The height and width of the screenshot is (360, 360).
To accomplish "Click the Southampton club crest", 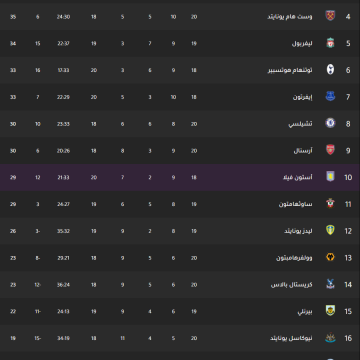I will point(330,203).
